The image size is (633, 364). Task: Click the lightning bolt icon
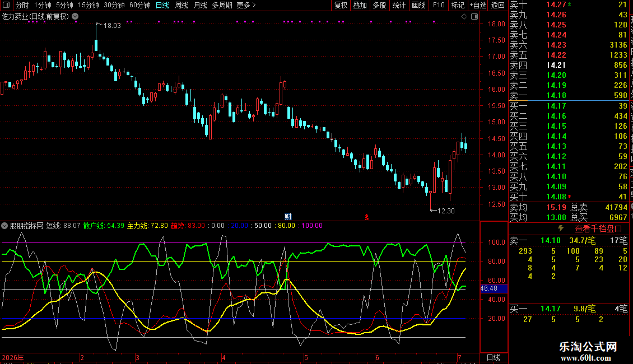561,228
